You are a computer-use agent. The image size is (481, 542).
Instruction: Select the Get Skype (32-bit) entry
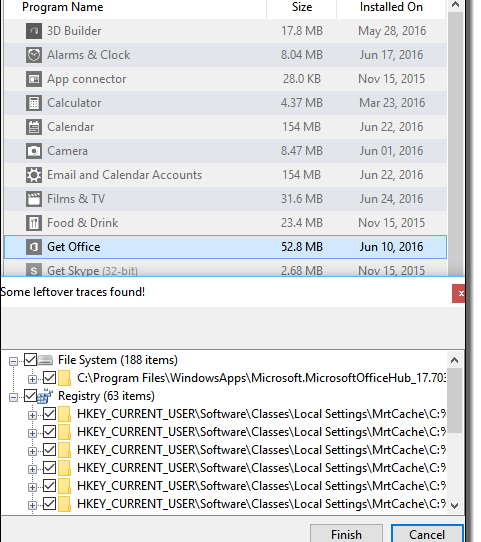pos(92,270)
